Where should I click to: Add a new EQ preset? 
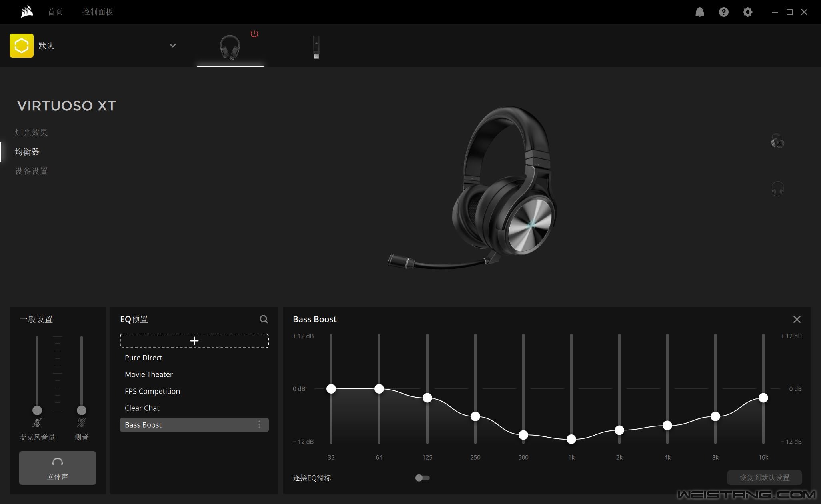194,341
